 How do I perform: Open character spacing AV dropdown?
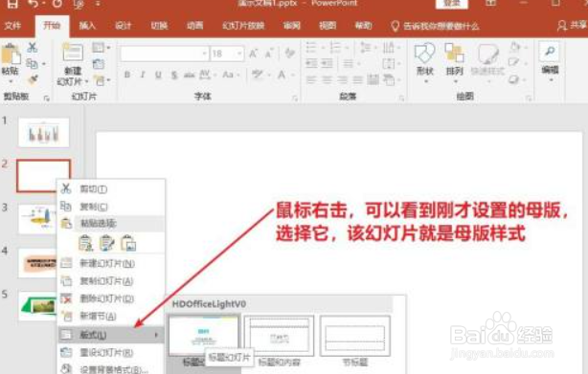click(208, 75)
